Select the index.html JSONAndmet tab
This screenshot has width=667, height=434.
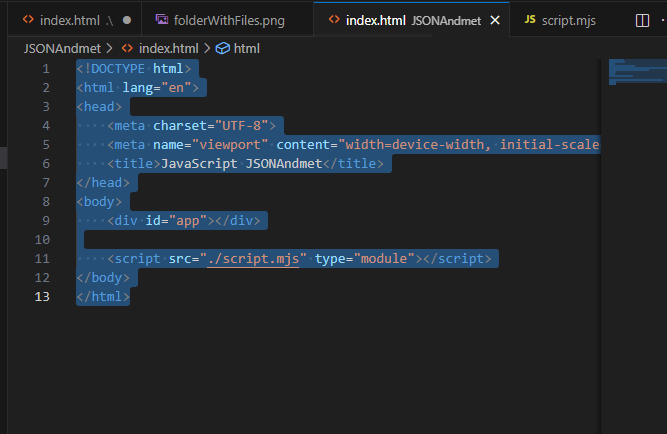(411, 20)
